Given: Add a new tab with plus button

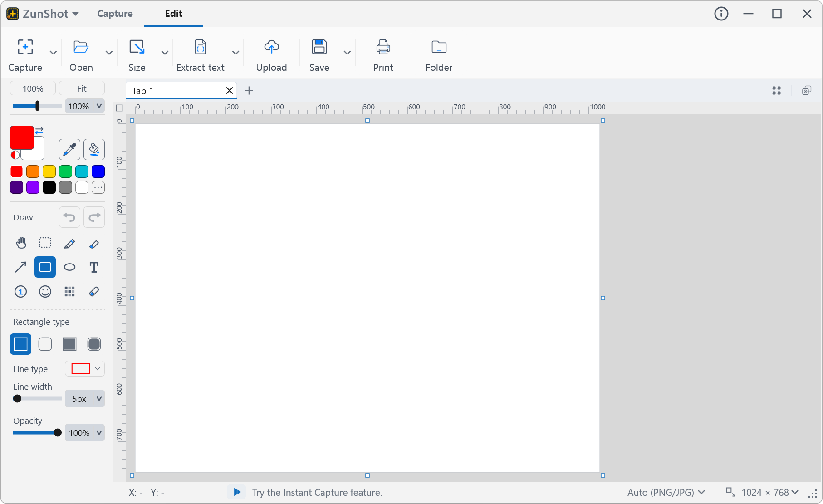Looking at the screenshot, I should click(249, 91).
